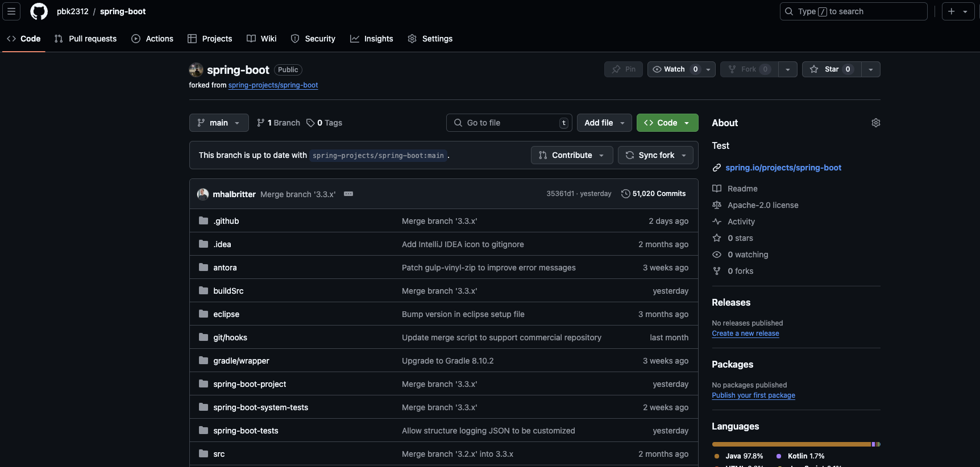The width and height of the screenshot is (980, 467).
Task: Open the .idea folder
Action: [x=222, y=244]
